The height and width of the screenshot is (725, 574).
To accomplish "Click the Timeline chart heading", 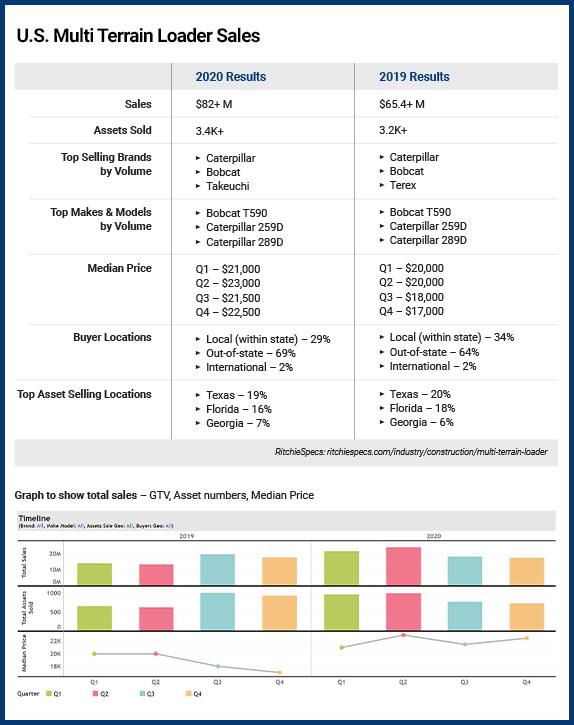I will [34, 518].
